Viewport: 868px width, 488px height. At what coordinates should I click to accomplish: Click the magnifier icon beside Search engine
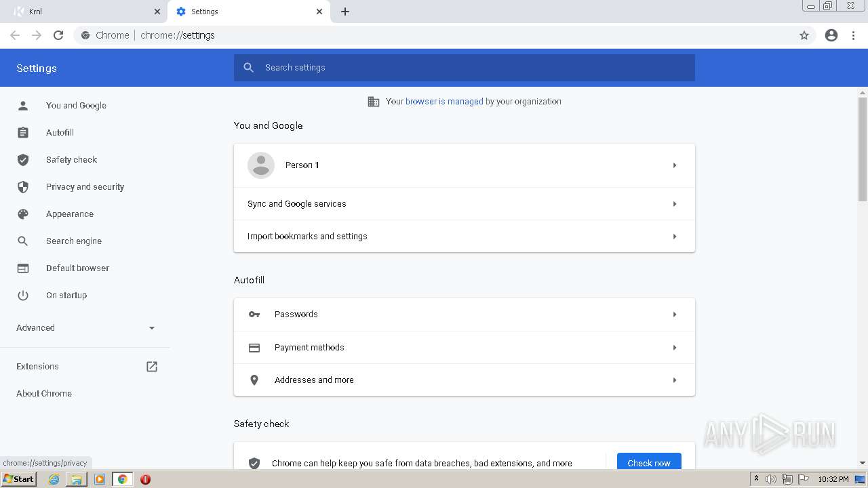tap(23, 241)
